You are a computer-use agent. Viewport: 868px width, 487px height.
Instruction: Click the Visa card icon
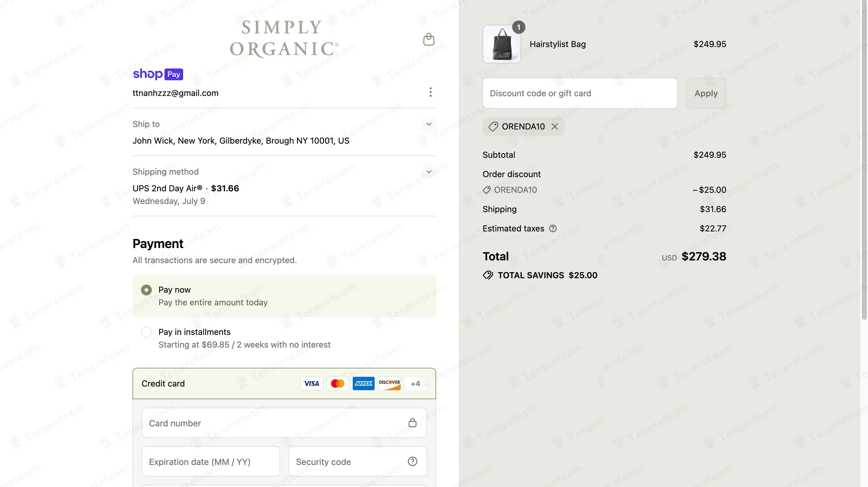[311, 384]
